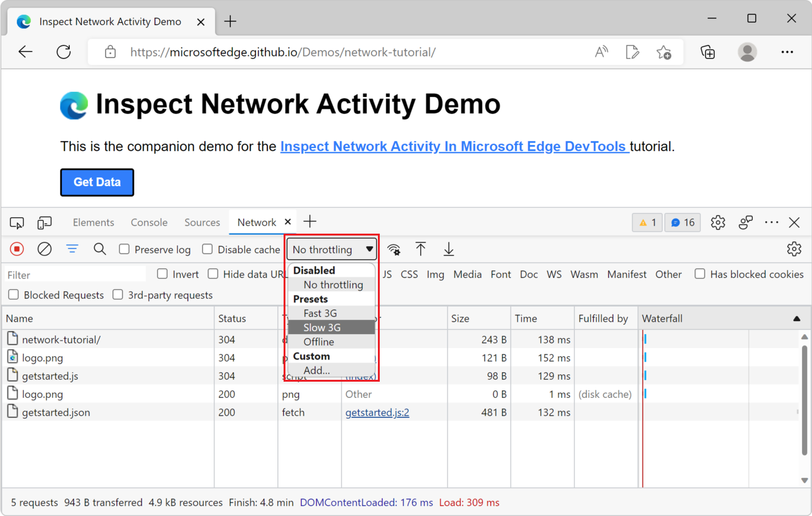Open a new browser tab
This screenshot has height=516, width=812.
point(230,21)
